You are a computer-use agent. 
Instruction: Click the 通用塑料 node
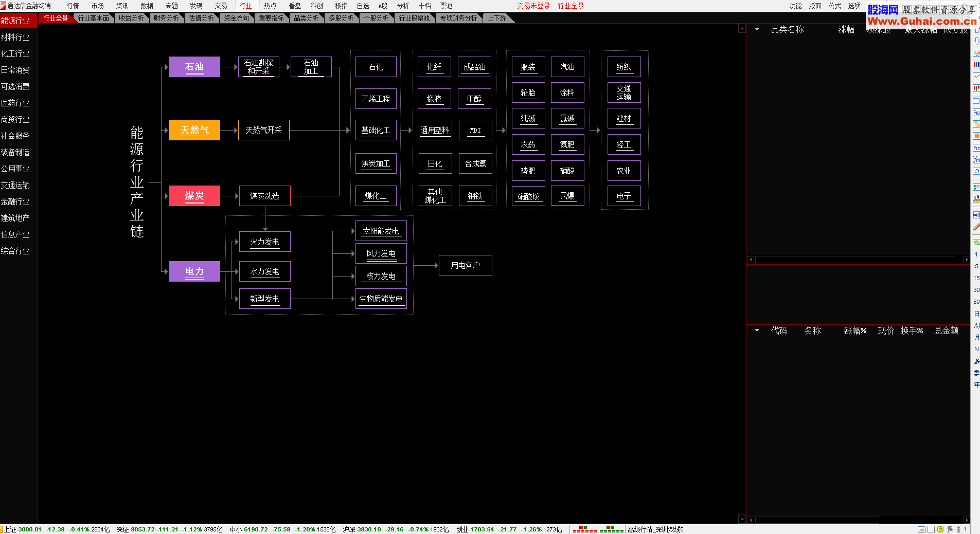(435, 130)
